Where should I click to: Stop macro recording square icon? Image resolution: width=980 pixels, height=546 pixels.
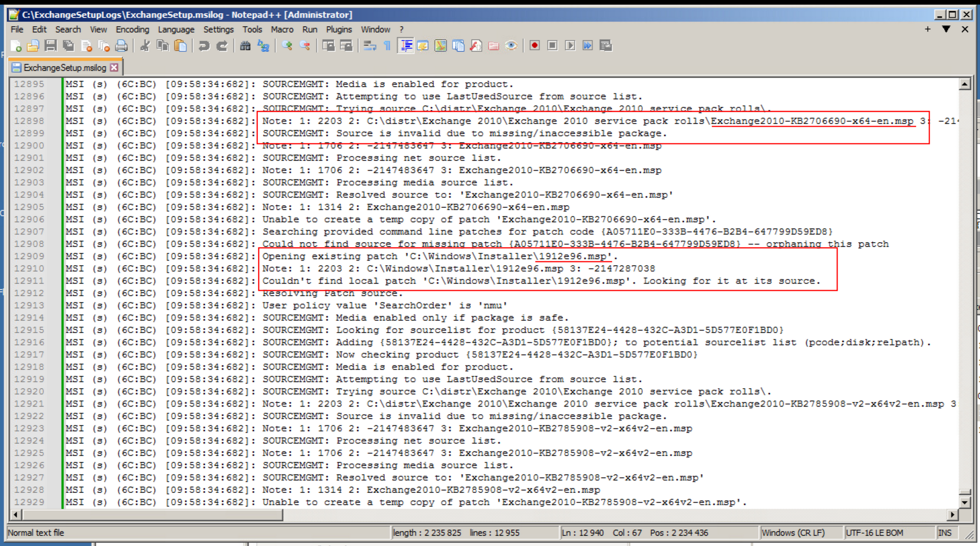[552, 46]
